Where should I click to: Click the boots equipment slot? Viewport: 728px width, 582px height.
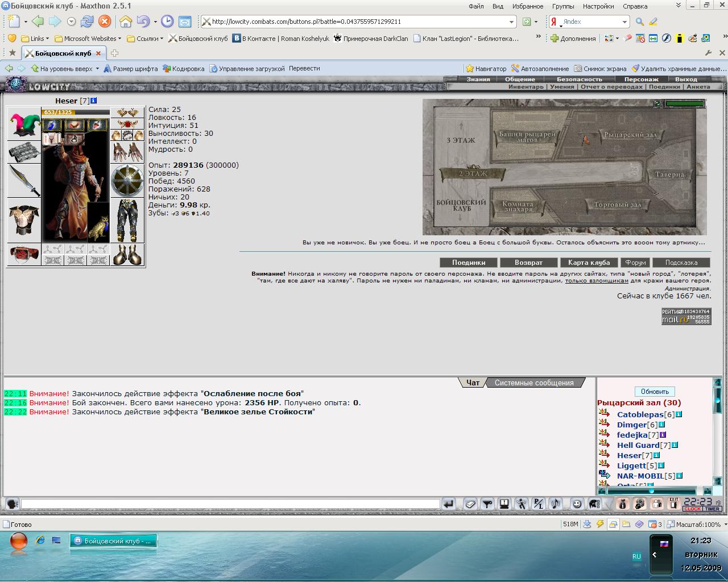click(x=127, y=255)
